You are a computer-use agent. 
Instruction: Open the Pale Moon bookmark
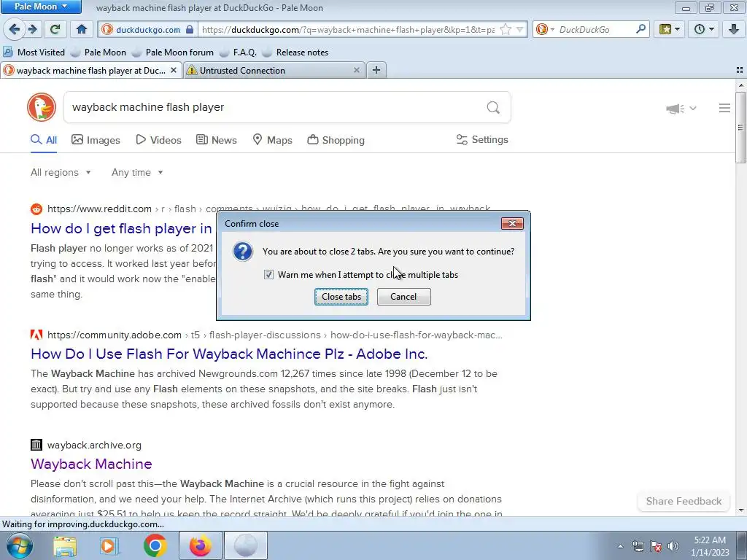[98, 52]
